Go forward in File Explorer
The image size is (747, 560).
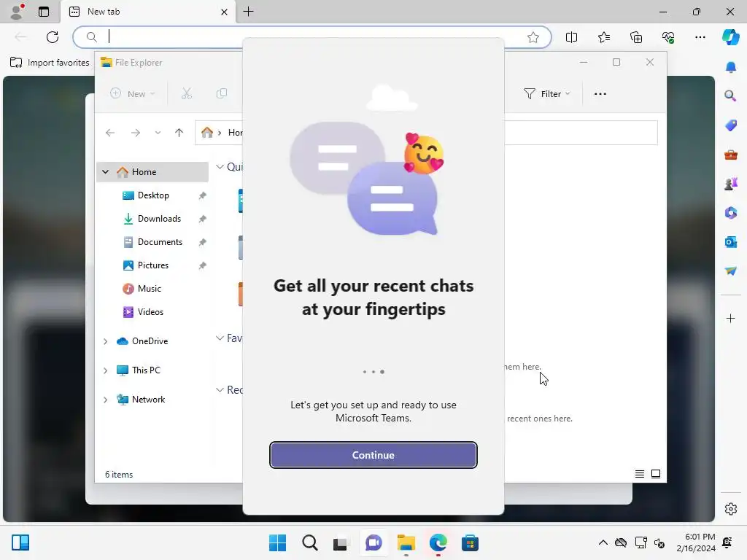point(136,133)
